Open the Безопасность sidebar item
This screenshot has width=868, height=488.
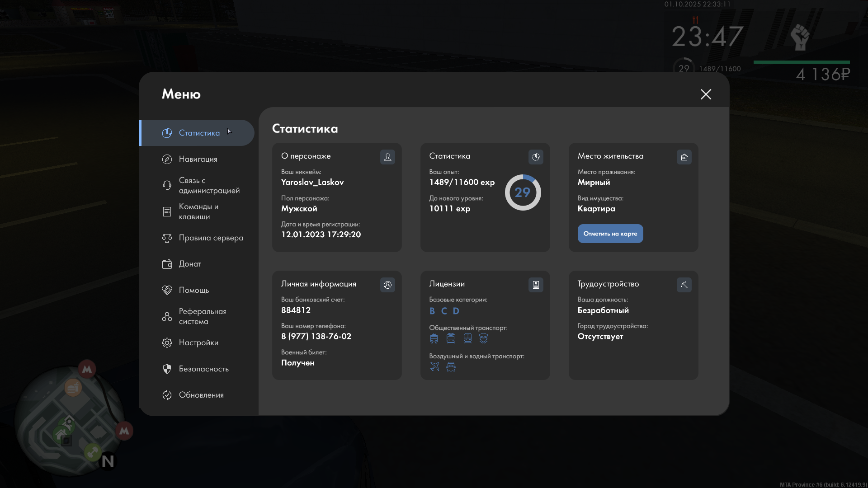tap(203, 369)
